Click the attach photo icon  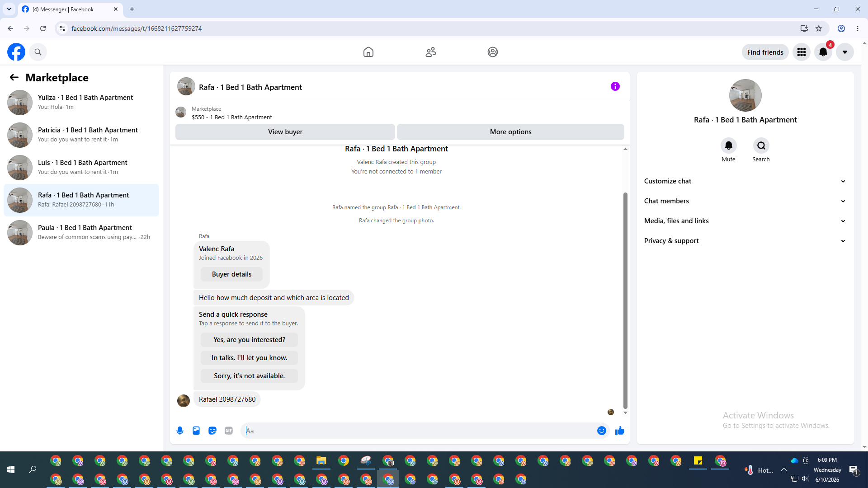click(196, 431)
